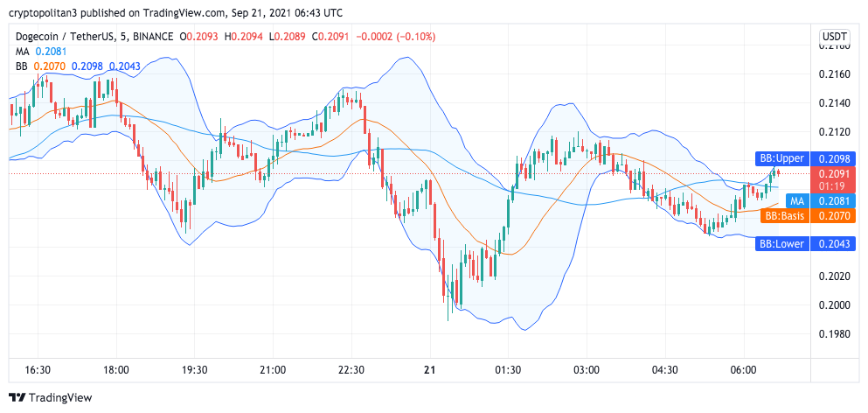Click the BB:Upper price scale label
868x413 pixels.
click(781, 158)
